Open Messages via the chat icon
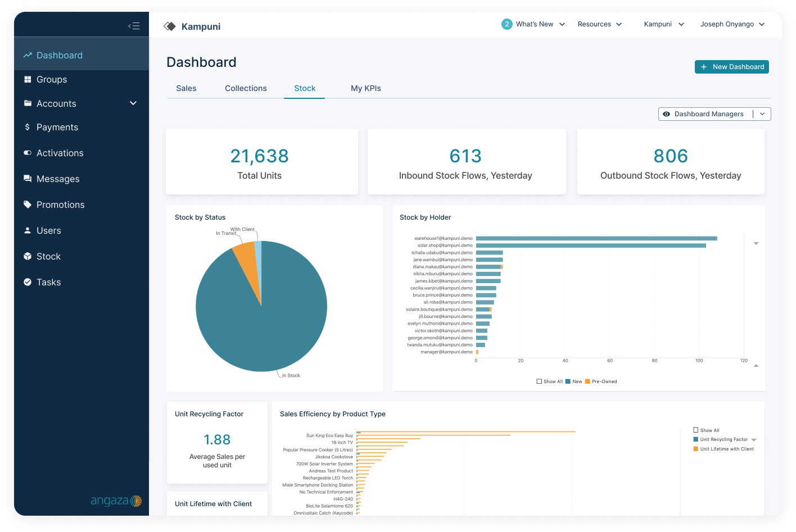Image resolution: width=796 pixels, height=532 pixels. [28, 179]
